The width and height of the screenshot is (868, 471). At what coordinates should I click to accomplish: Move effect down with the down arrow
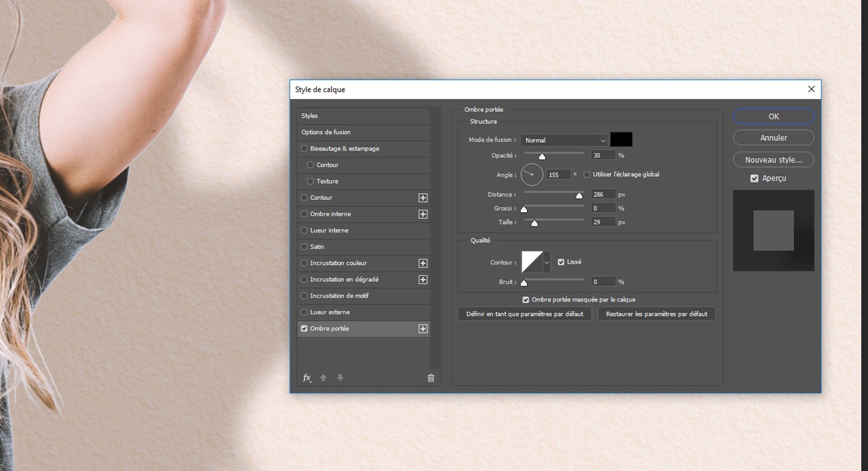340,378
